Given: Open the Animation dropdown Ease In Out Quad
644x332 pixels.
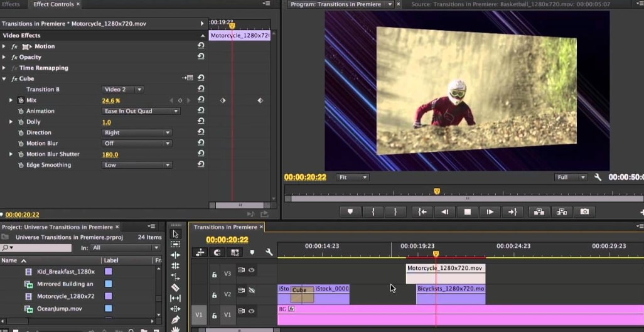Looking at the screenshot, I should (x=141, y=111).
